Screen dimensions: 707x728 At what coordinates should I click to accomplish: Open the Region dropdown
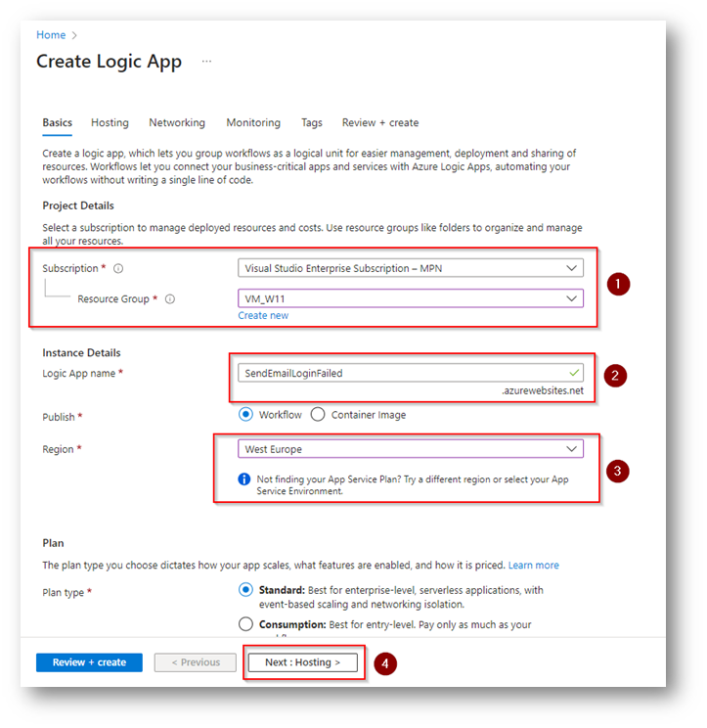pos(411,448)
